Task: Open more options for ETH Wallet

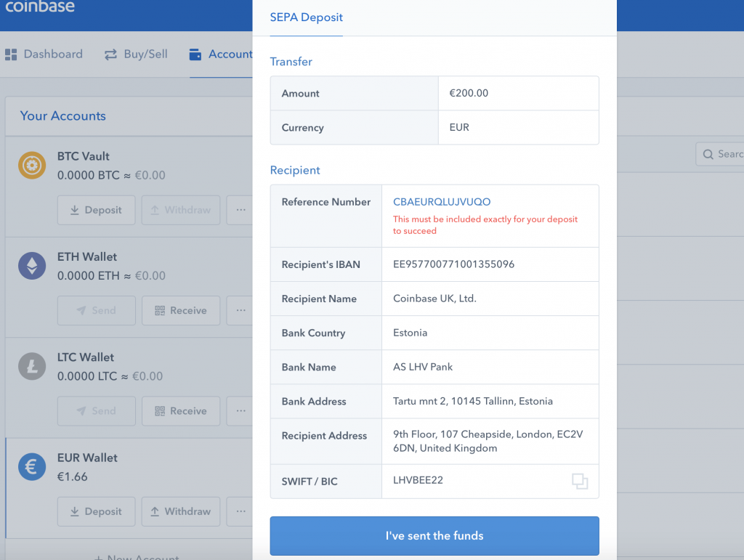Action: (x=240, y=311)
